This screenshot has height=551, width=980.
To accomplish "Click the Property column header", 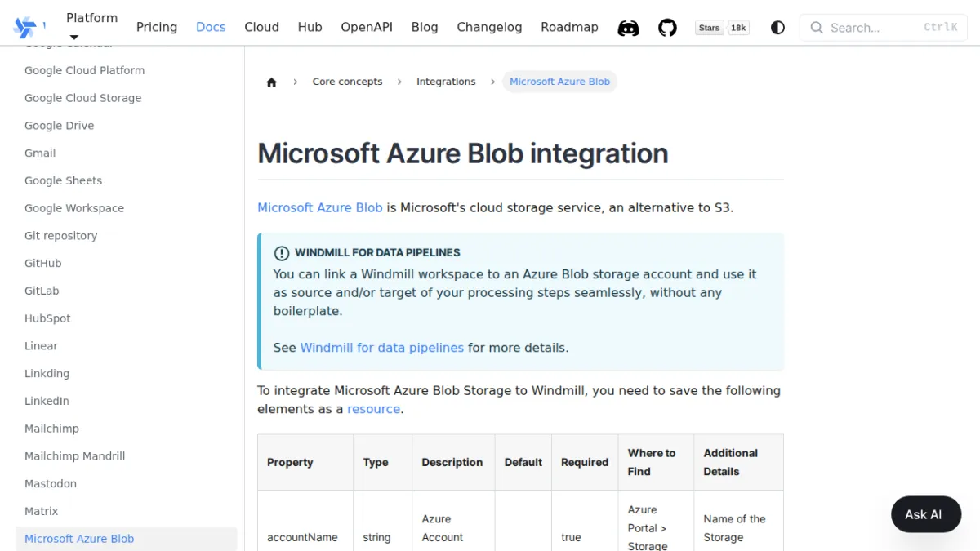I will (305, 462).
